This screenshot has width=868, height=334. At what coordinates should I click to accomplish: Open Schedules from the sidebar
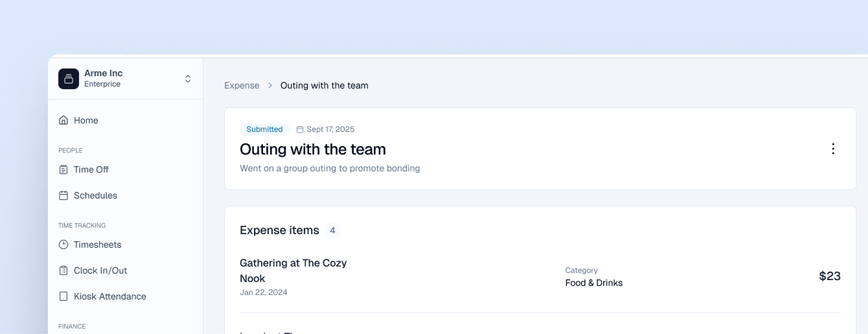coord(95,195)
